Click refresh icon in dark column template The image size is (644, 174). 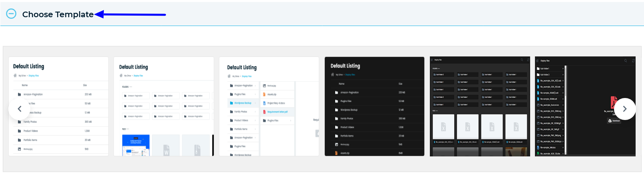[x=633, y=61]
